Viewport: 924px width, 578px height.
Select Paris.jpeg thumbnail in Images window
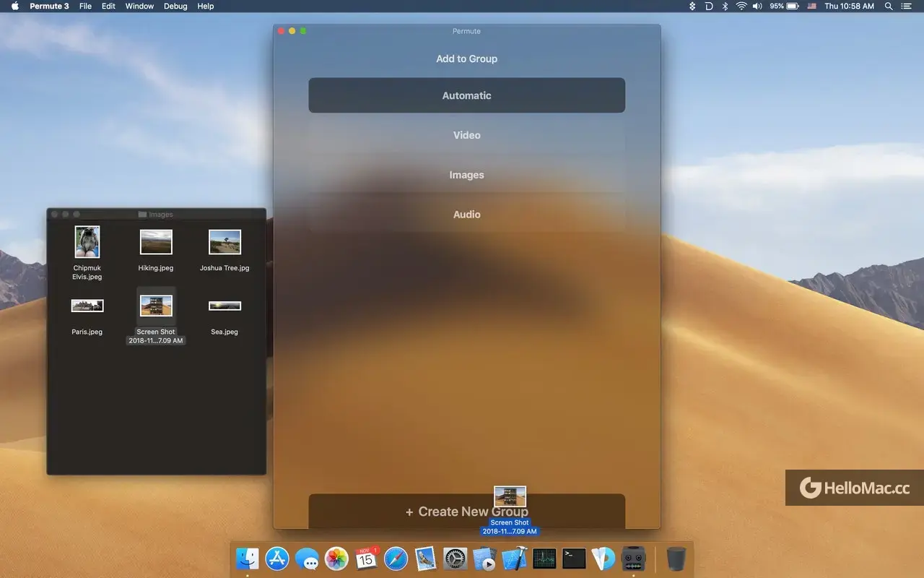pyautogui.click(x=87, y=306)
